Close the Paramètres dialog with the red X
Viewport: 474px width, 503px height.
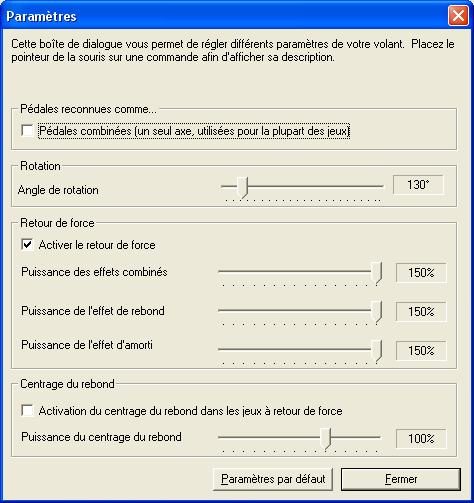point(458,16)
